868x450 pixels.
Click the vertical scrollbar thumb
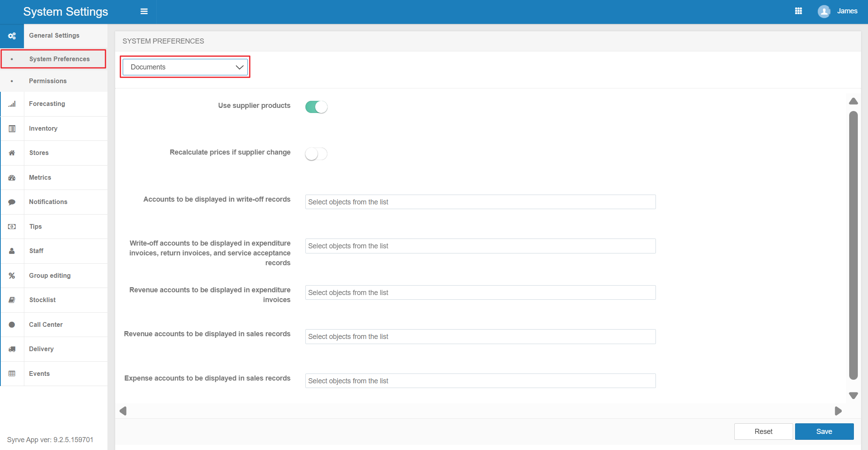[x=853, y=245]
